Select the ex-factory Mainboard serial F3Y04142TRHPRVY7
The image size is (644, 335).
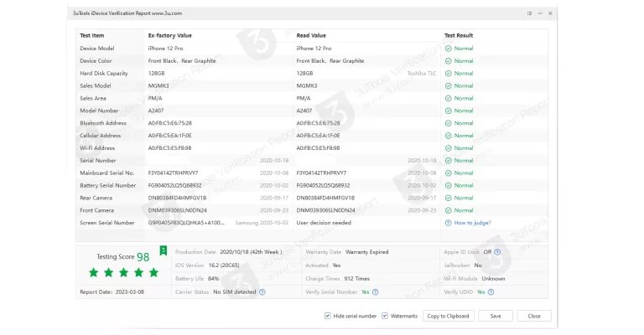(x=173, y=173)
